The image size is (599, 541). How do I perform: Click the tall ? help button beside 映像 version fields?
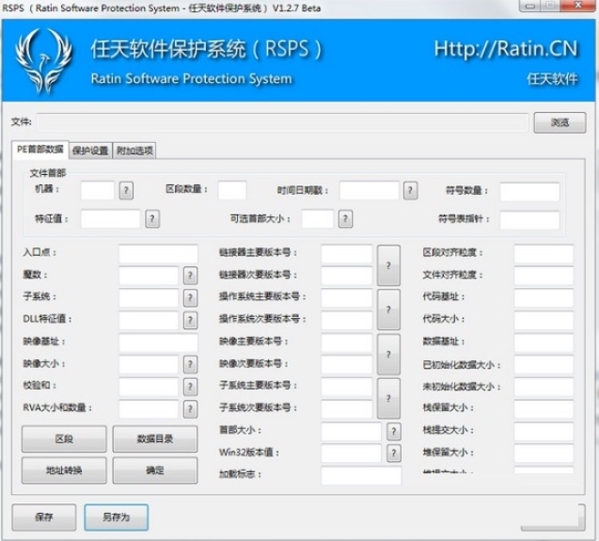[x=389, y=354]
